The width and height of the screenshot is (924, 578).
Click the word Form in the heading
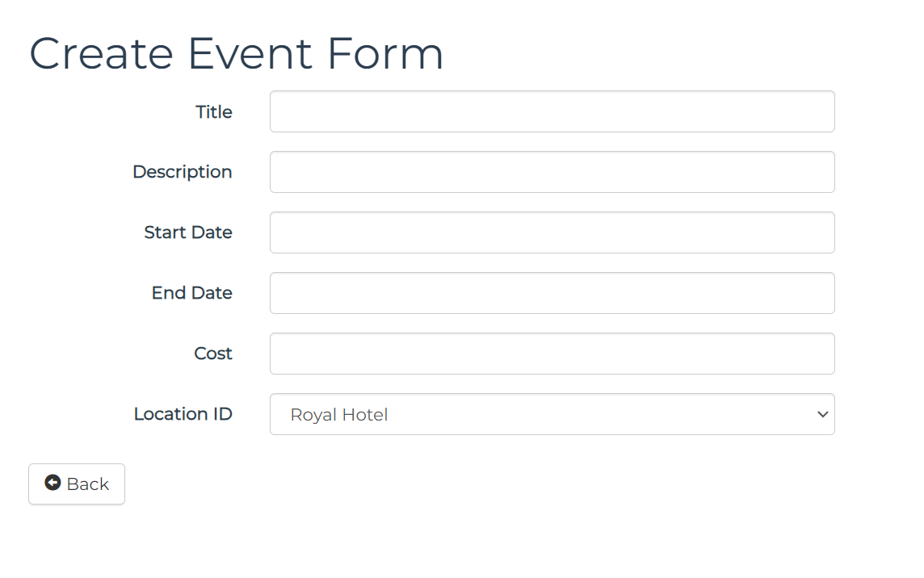[x=384, y=53]
